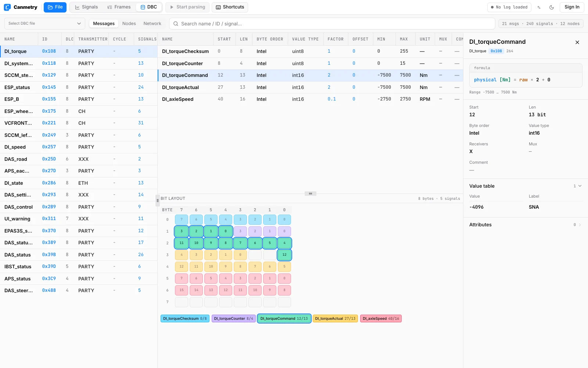The width and height of the screenshot is (588, 368).
Task: Switch to the Network view
Action: coord(152,24)
